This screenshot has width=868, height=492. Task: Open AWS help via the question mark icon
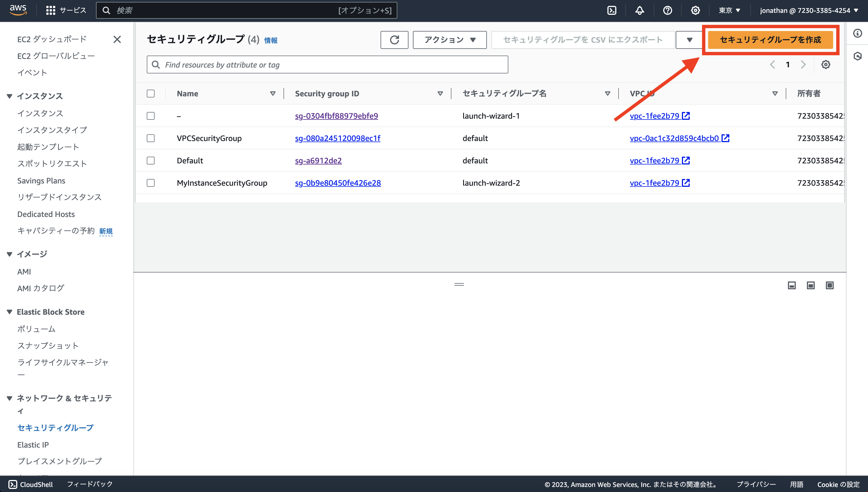[x=667, y=10]
